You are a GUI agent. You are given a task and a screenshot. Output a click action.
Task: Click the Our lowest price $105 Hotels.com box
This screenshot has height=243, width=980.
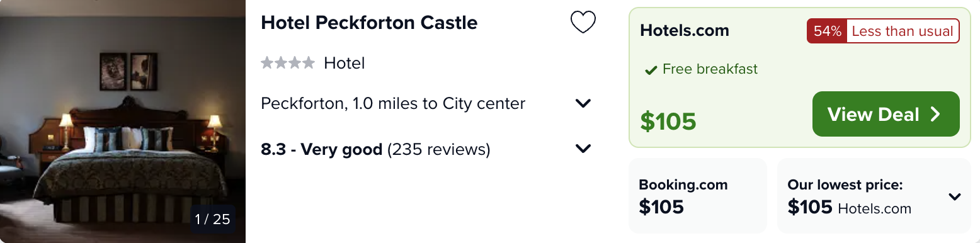(874, 196)
